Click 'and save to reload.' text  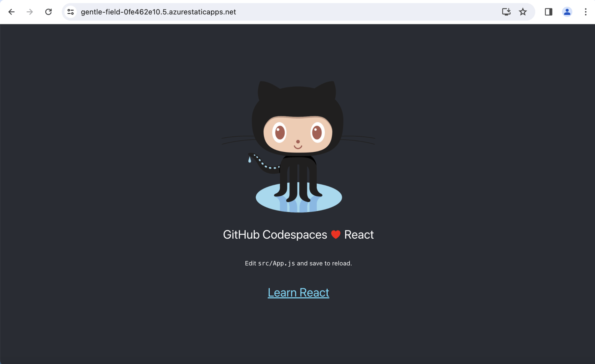[324, 263]
